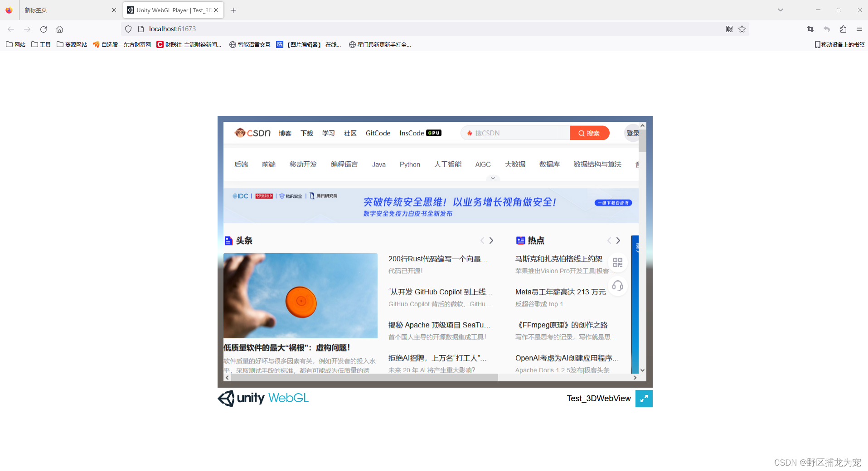The image size is (868, 471).
Task: Open article Meta员工年薪高达 213 万元
Action: point(561,292)
